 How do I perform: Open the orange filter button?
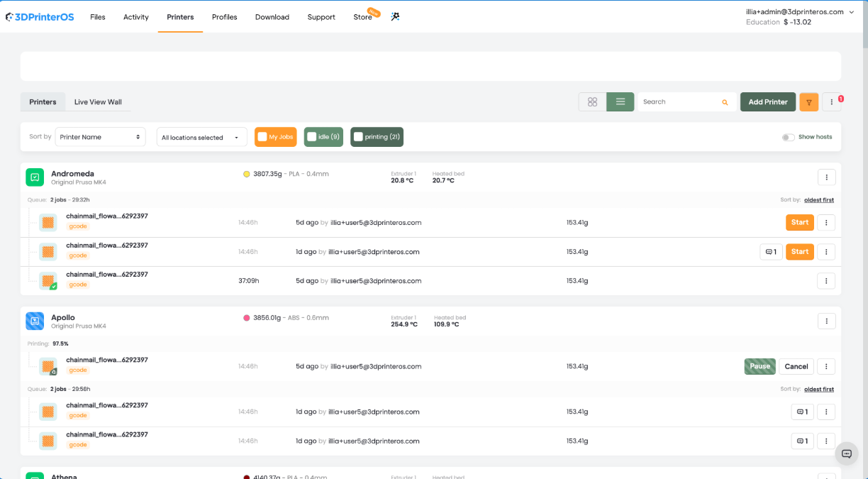(x=808, y=102)
